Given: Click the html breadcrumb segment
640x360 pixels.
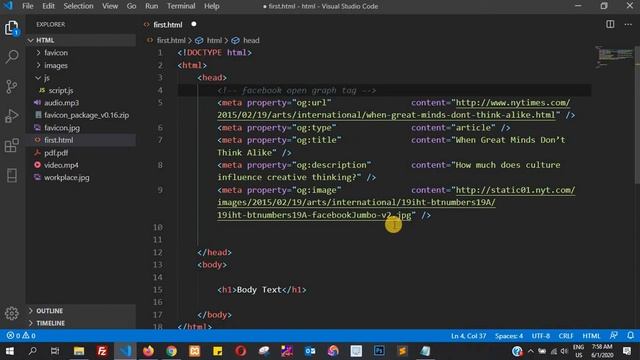Looking at the screenshot, I should [x=214, y=40].
